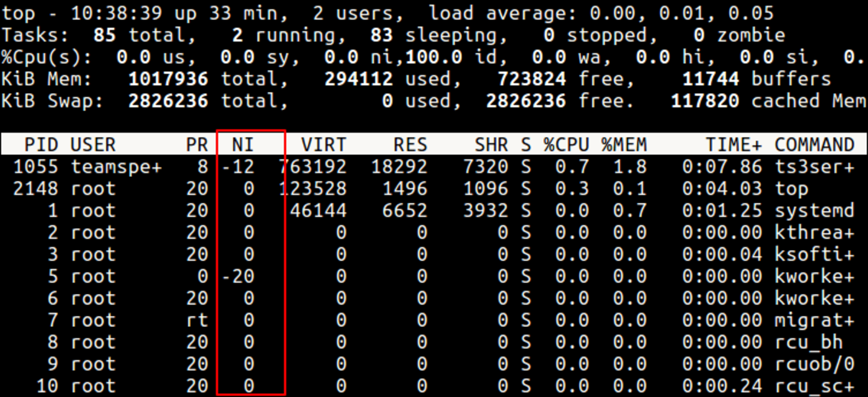The image size is (868, 397).
Task: Select the systemd command name
Action: [814, 211]
